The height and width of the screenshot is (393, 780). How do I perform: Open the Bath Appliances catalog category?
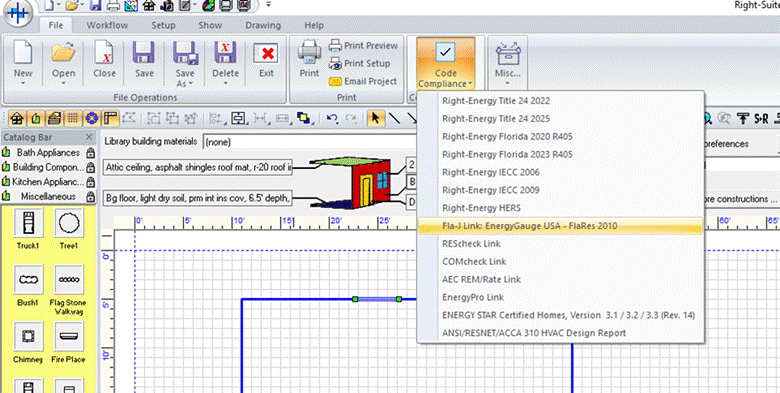click(x=48, y=153)
